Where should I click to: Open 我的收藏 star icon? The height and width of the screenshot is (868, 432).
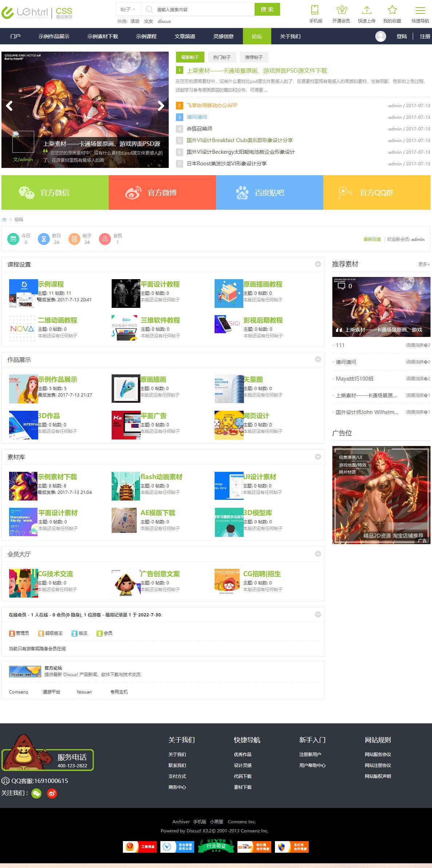(x=392, y=10)
